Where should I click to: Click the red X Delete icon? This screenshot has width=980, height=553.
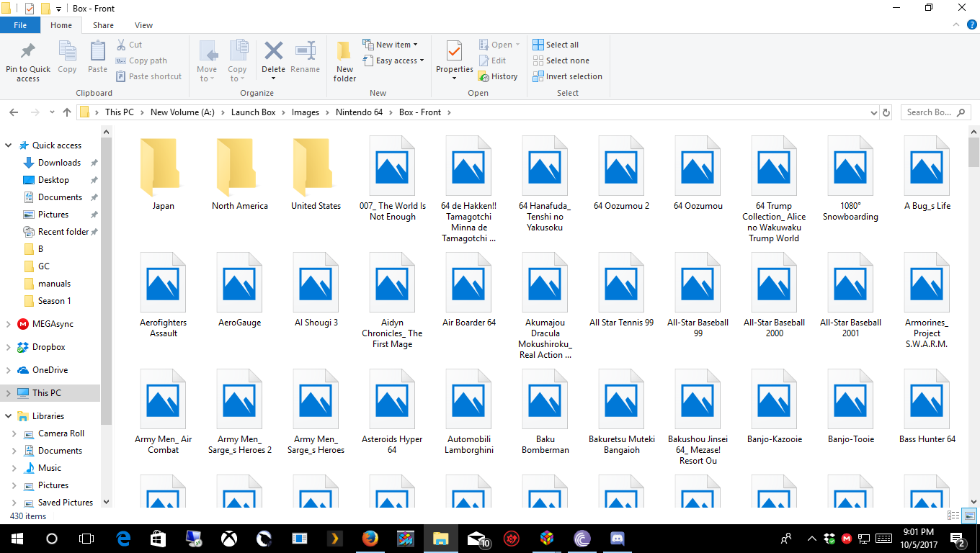(x=273, y=50)
